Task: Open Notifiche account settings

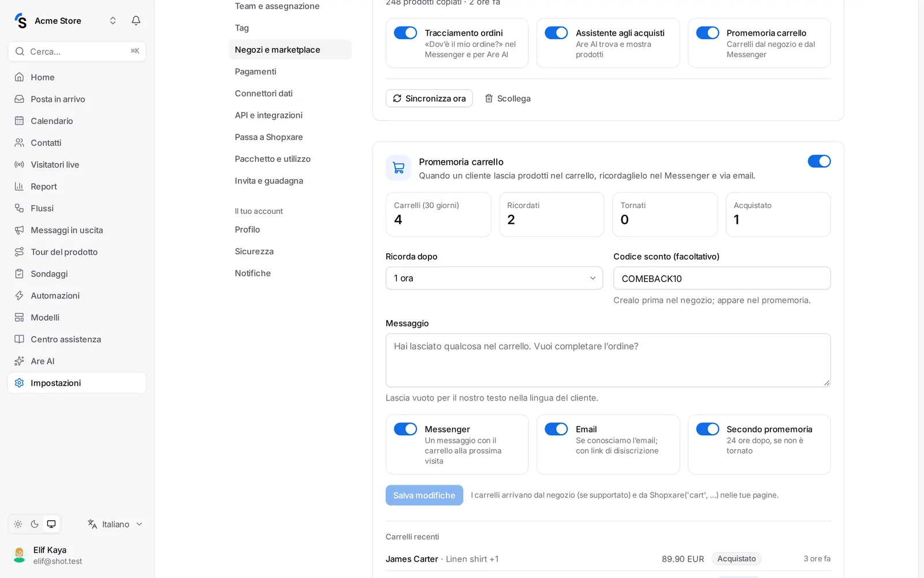Action: tap(290, 273)
